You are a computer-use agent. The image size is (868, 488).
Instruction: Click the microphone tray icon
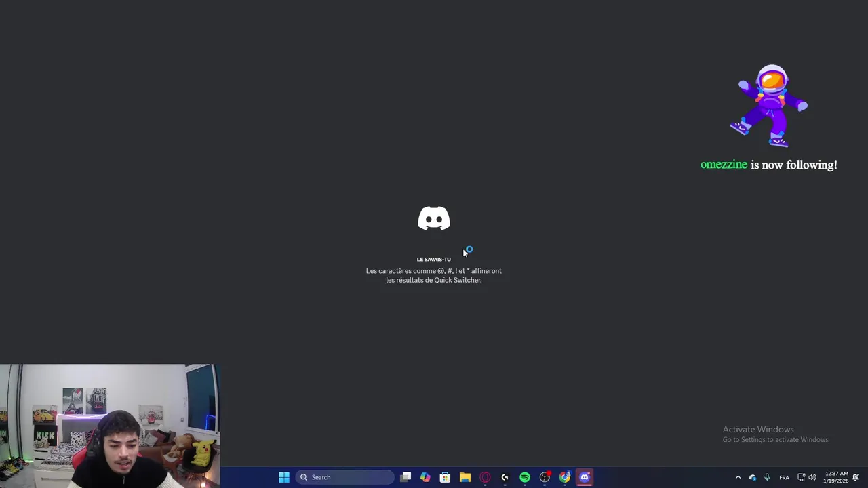click(x=767, y=477)
